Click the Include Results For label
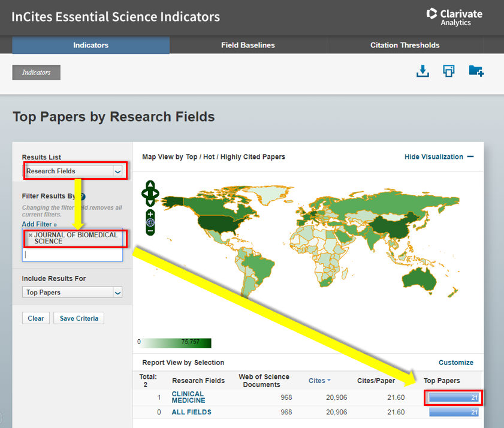 [54, 279]
